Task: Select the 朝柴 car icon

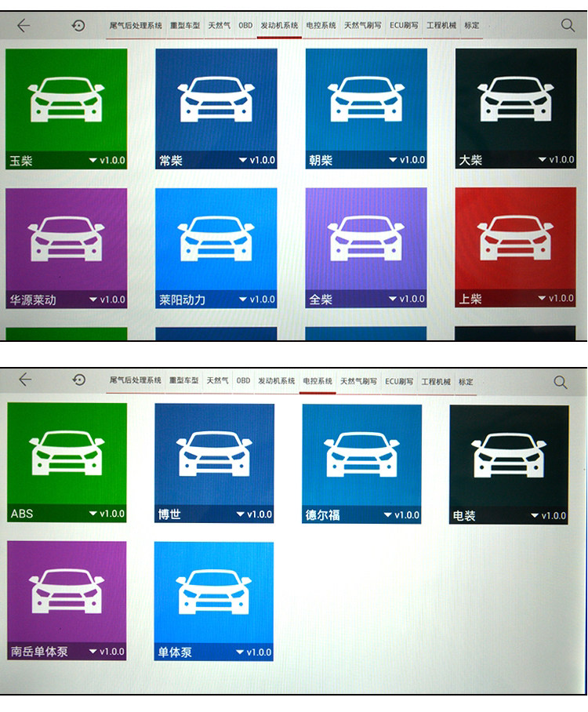Action: click(x=366, y=100)
